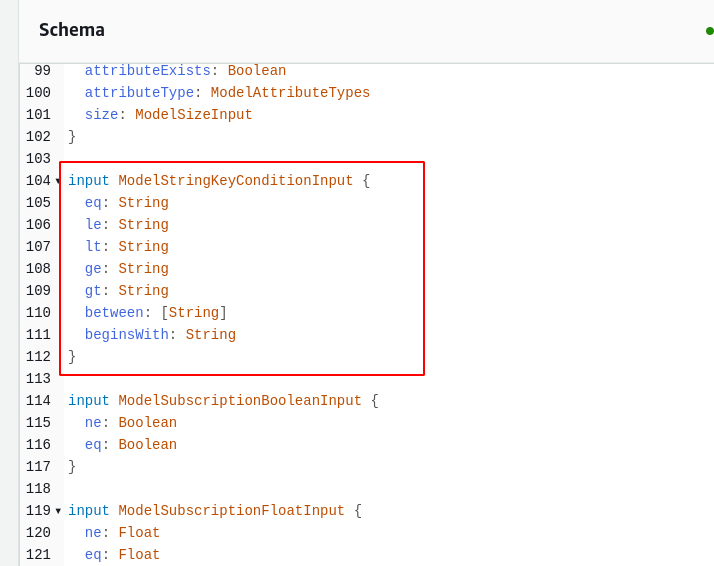Click the String type inside brackets on line 110
This screenshot has width=714, height=566.
tap(193, 313)
